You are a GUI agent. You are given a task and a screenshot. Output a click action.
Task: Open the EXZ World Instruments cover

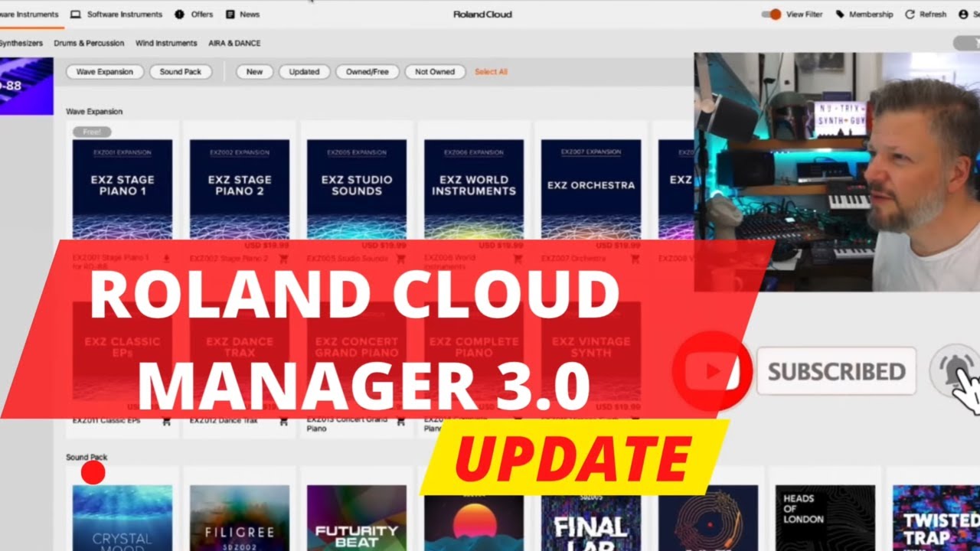coord(474,189)
